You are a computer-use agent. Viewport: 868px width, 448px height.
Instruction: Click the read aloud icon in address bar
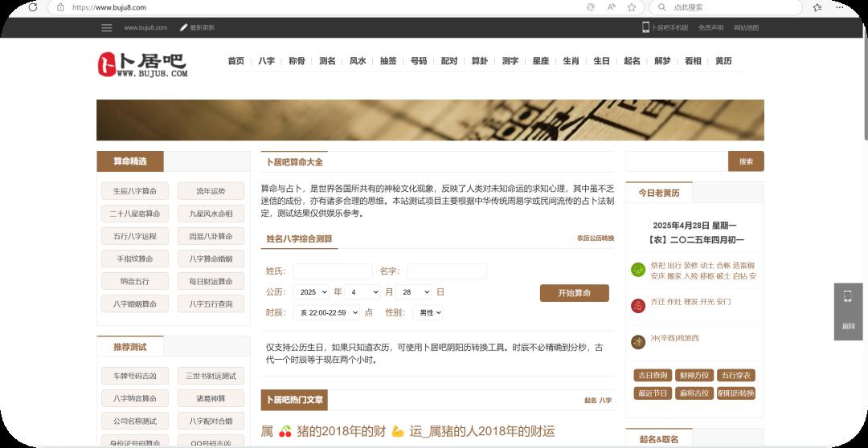tap(612, 7)
